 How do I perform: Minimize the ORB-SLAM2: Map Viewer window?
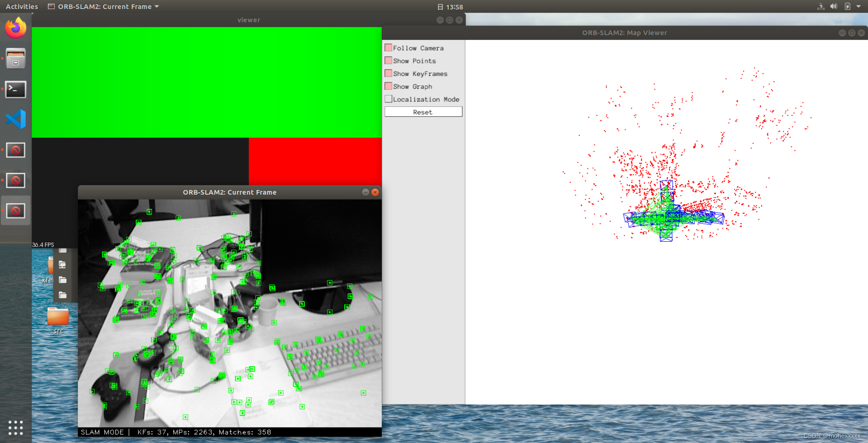(842, 33)
